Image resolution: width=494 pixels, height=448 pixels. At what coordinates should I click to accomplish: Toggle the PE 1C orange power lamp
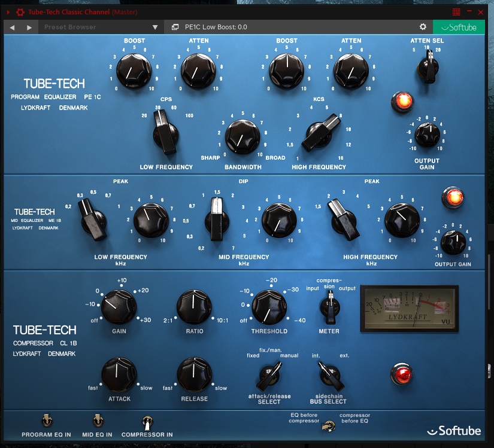pos(403,102)
